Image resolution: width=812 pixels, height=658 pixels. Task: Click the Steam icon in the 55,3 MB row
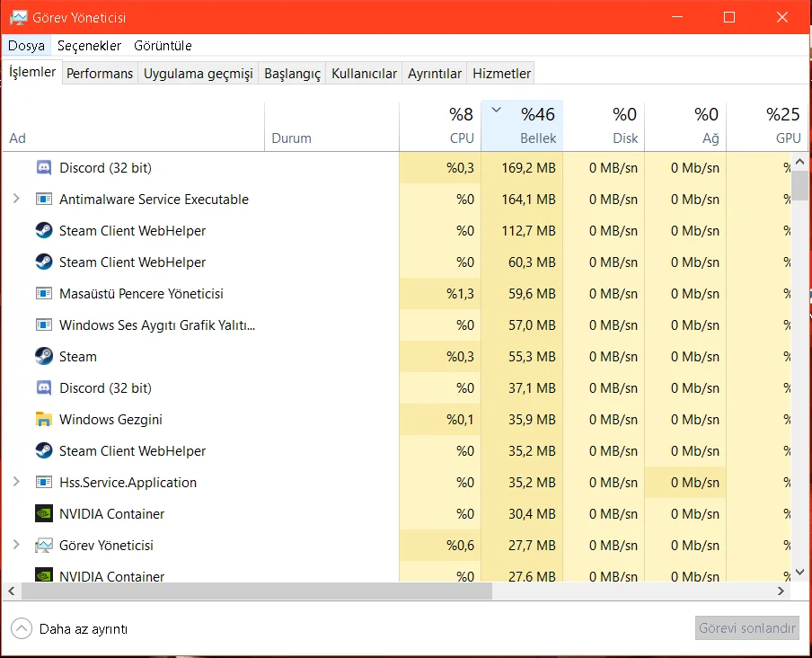click(44, 356)
